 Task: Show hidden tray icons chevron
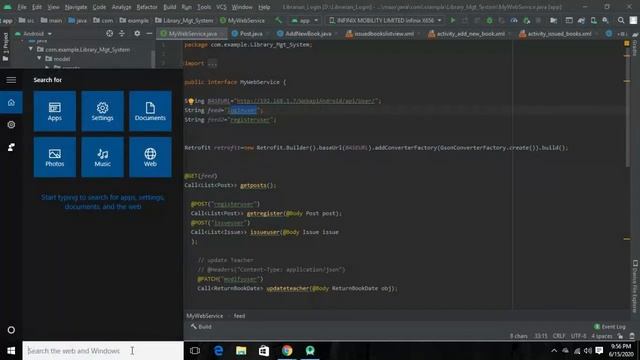click(554, 351)
